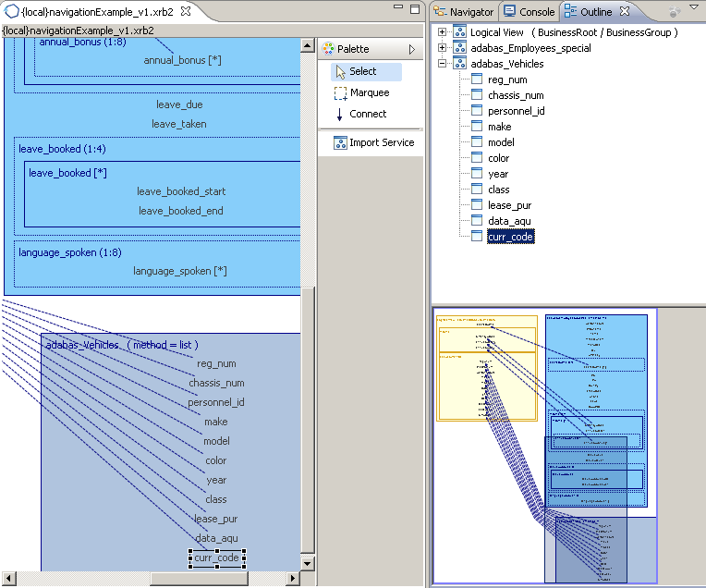706x588 pixels.
Task: Click the vertical scrollbar down arrow
Action: point(307,563)
